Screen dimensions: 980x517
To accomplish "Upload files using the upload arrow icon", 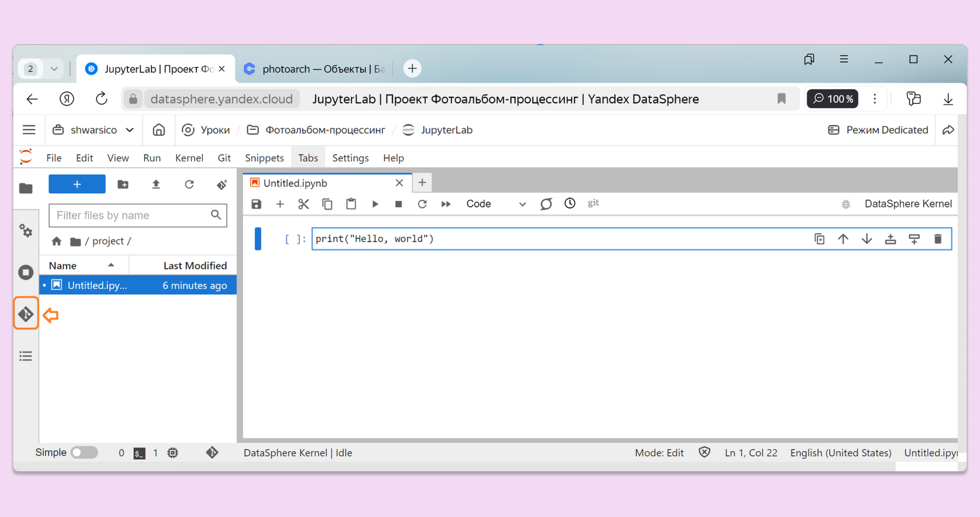I will (156, 184).
